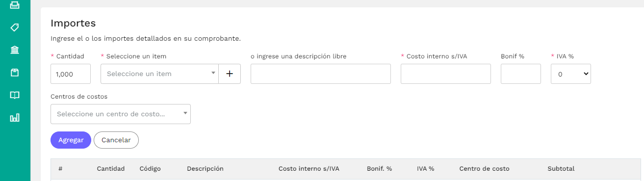Click the Subtotal column header
This screenshot has width=644, height=181.
(x=561, y=169)
